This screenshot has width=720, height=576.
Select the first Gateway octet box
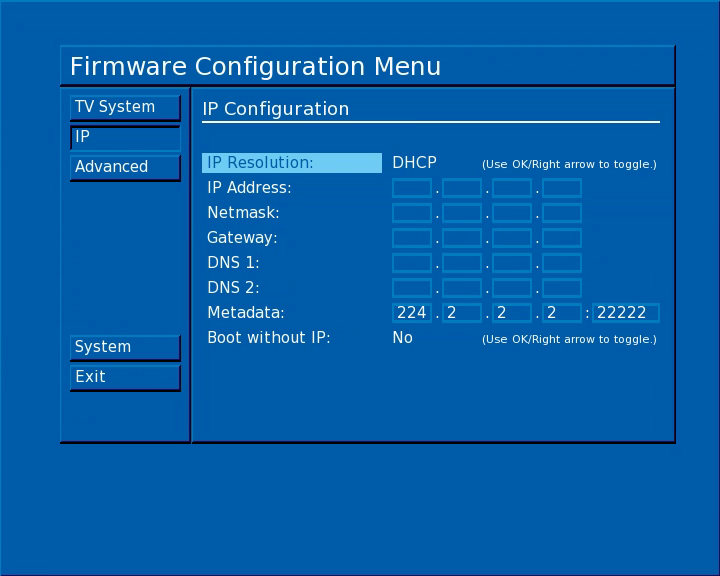(412, 238)
